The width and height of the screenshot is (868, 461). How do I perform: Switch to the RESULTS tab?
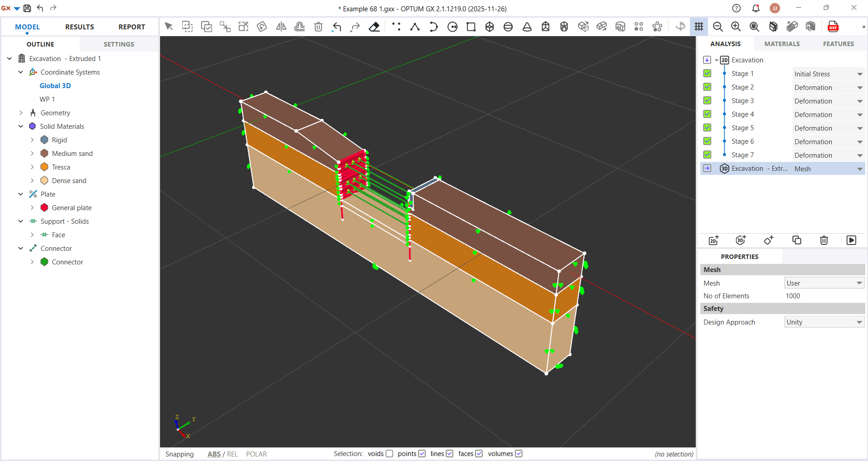(80, 27)
